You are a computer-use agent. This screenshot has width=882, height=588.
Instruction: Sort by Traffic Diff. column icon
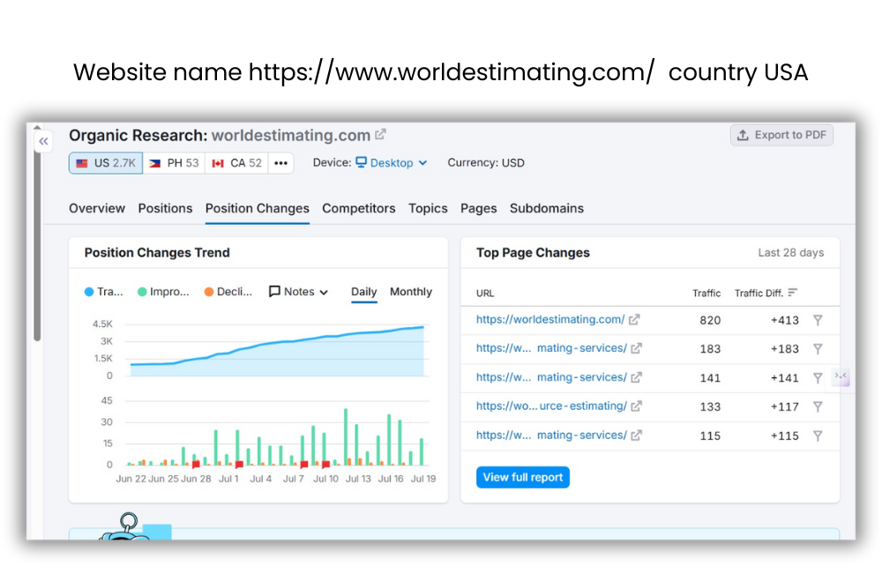click(793, 293)
